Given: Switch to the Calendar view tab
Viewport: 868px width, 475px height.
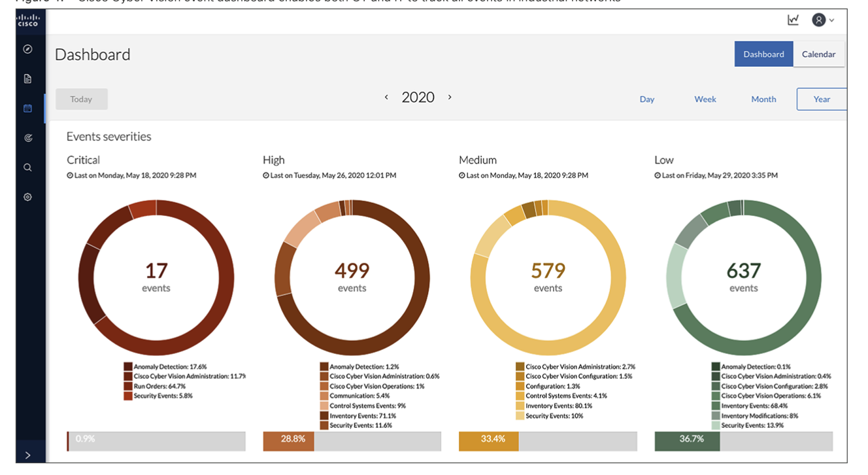Looking at the screenshot, I should [x=818, y=54].
